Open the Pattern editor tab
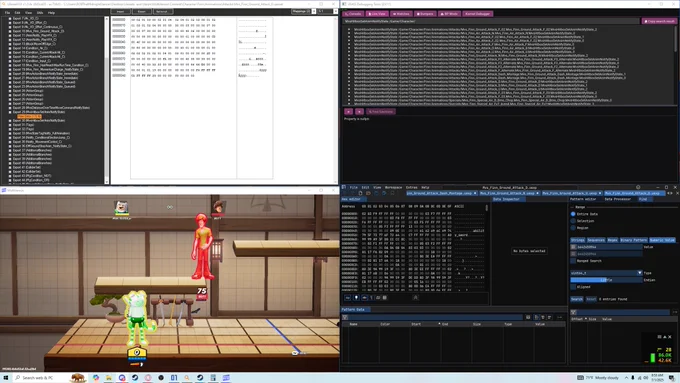The width and height of the screenshot is (680, 383). point(583,199)
